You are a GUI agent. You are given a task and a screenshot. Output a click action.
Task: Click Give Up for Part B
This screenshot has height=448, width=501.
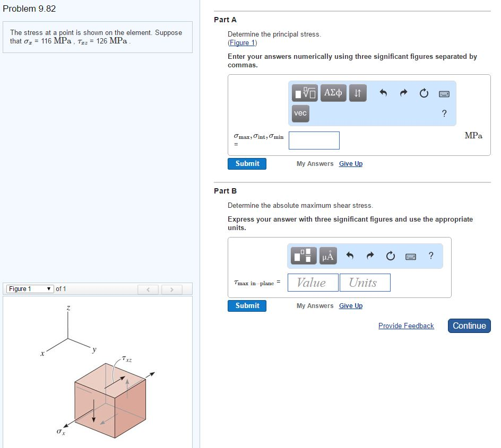click(350, 306)
